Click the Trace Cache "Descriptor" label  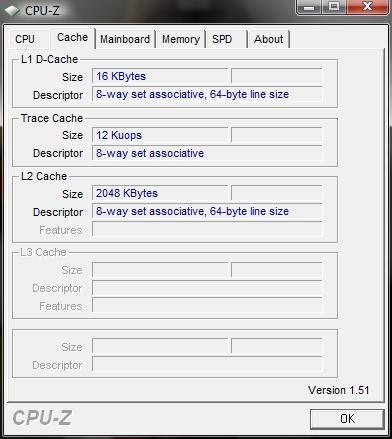coord(58,153)
